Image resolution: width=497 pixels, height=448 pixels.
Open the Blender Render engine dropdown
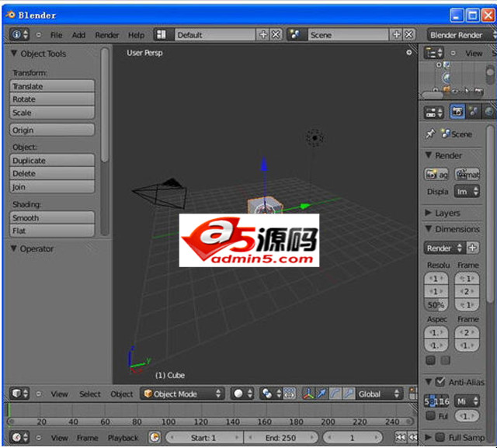pyautogui.click(x=461, y=34)
